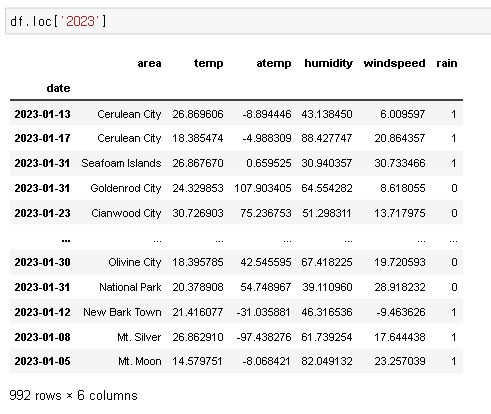Click atemp value -31.035881
The width and height of the screenshot is (491, 414).
pyautogui.click(x=263, y=312)
